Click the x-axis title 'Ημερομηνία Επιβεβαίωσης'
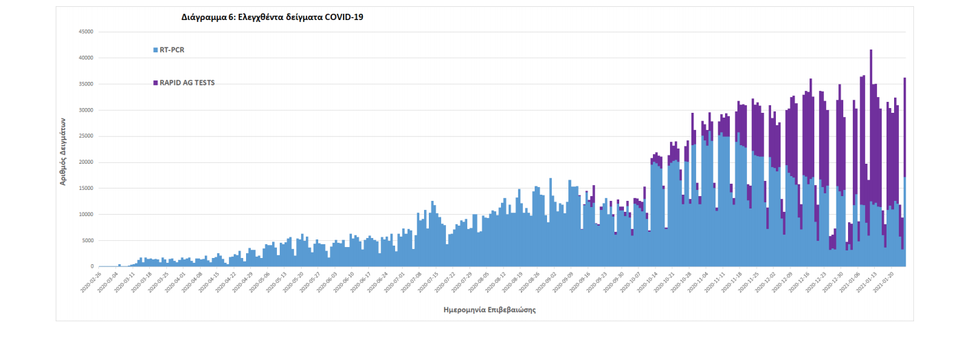This screenshot has width=980, height=344. coord(490,310)
